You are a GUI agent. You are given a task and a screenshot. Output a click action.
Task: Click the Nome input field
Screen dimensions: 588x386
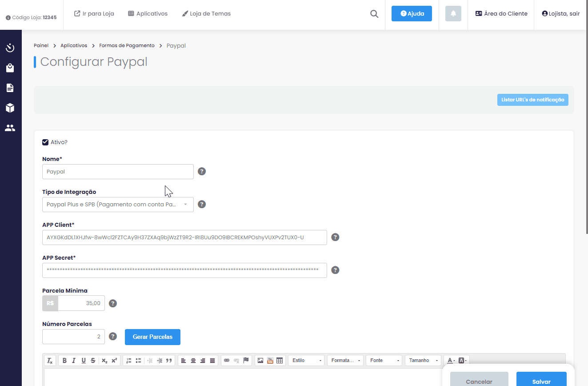(118, 172)
